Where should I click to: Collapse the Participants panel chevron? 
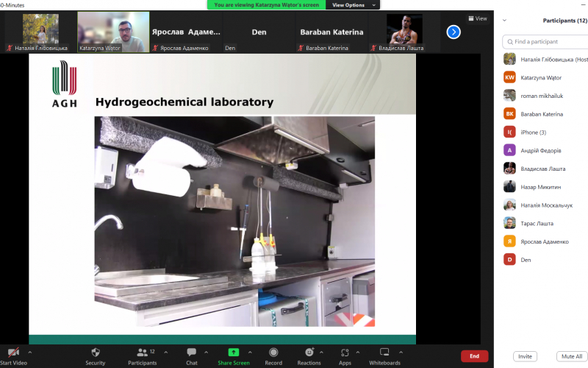pos(504,21)
